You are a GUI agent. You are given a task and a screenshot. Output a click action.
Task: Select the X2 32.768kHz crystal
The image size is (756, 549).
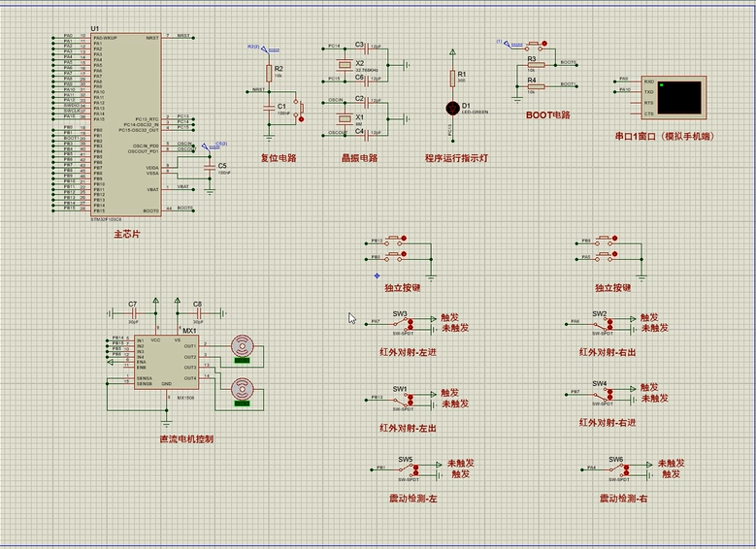345,64
